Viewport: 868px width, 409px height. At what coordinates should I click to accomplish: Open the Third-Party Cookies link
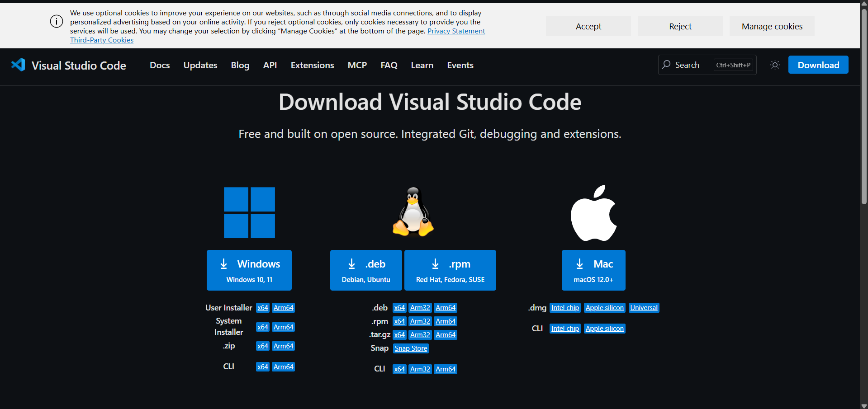tap(102, 40)
